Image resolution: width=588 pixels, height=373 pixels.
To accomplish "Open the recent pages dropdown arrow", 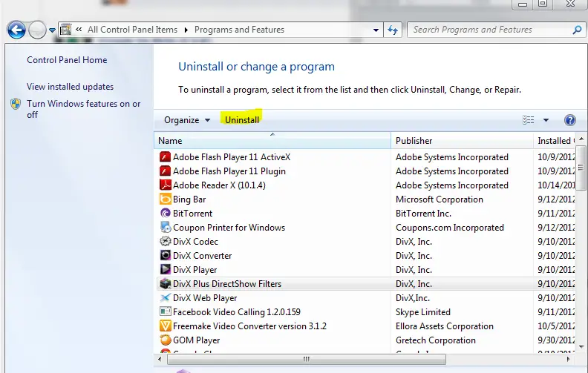I will coord(52,30).
